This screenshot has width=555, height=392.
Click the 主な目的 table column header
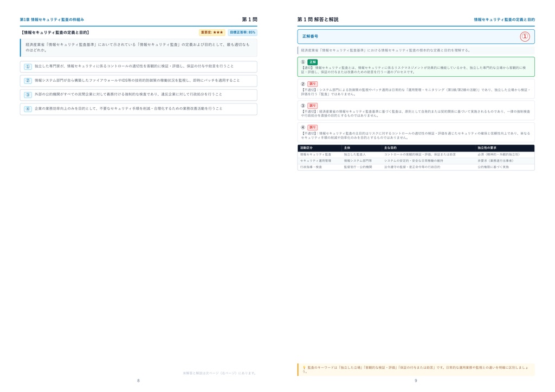click(x=390, y=148)
